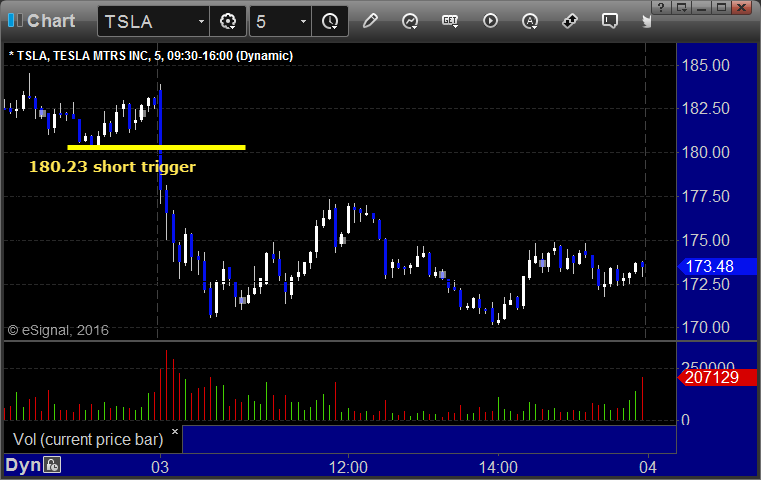Toggle the Dyn time lock icon
The width and height of the screenshot is (761, 480).
pyautogui.click(x=52, y=465)
